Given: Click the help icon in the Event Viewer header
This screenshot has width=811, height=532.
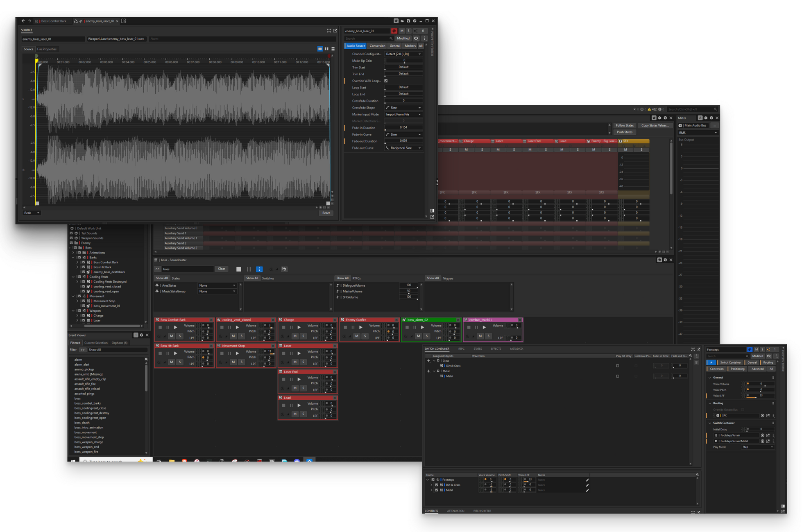Looking at the screenshot, I should pos(142,335).
